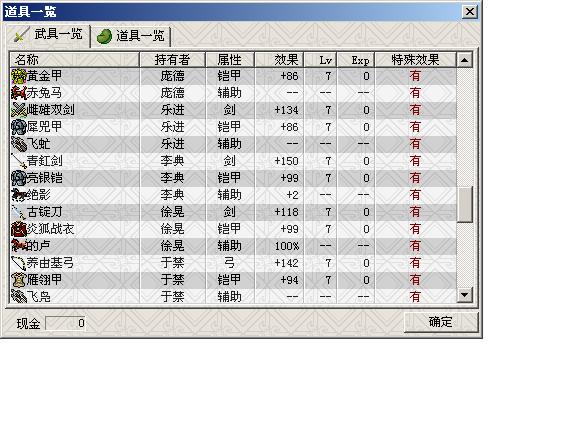
Task: Sort by 效果 column header
Action: pos(279,60)
